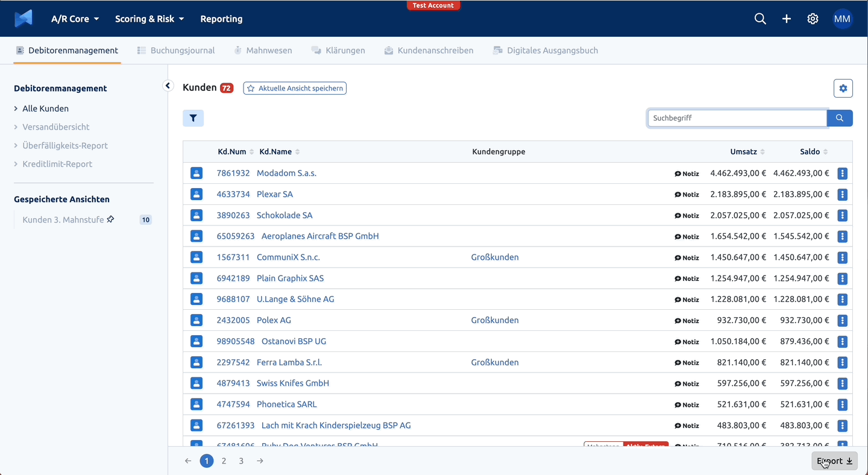Click the Test Account badge
This screenshot has width=868, height=475.
coord(433,5)
